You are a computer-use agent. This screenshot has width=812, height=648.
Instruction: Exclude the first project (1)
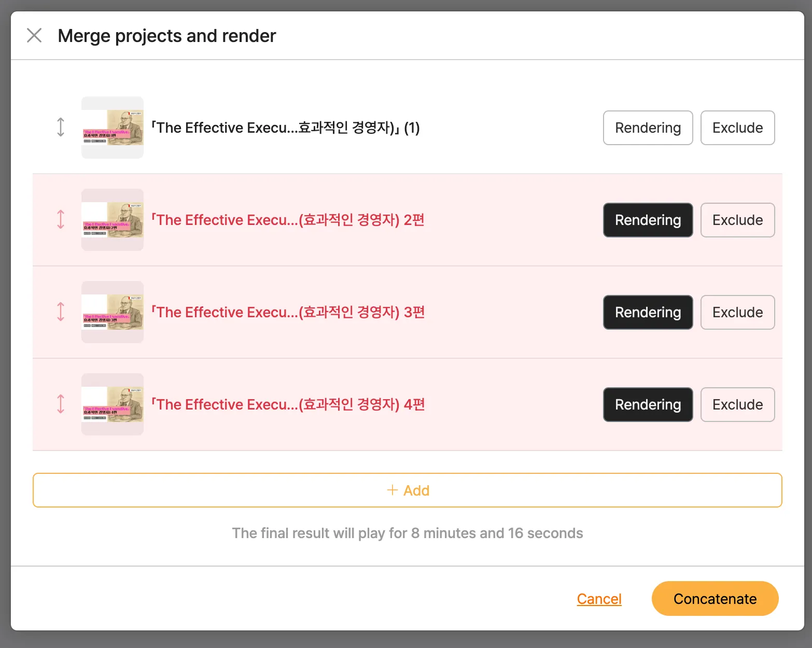click(x=737, y=128)
